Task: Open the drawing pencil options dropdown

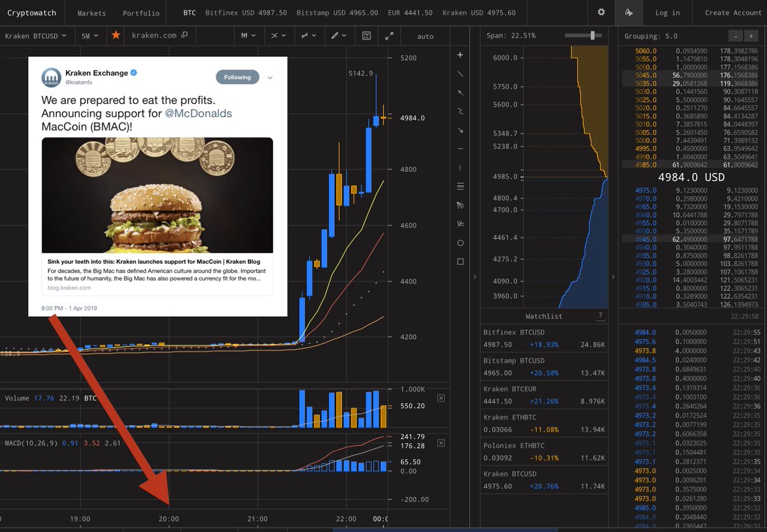Action: (x=339, y=36)
